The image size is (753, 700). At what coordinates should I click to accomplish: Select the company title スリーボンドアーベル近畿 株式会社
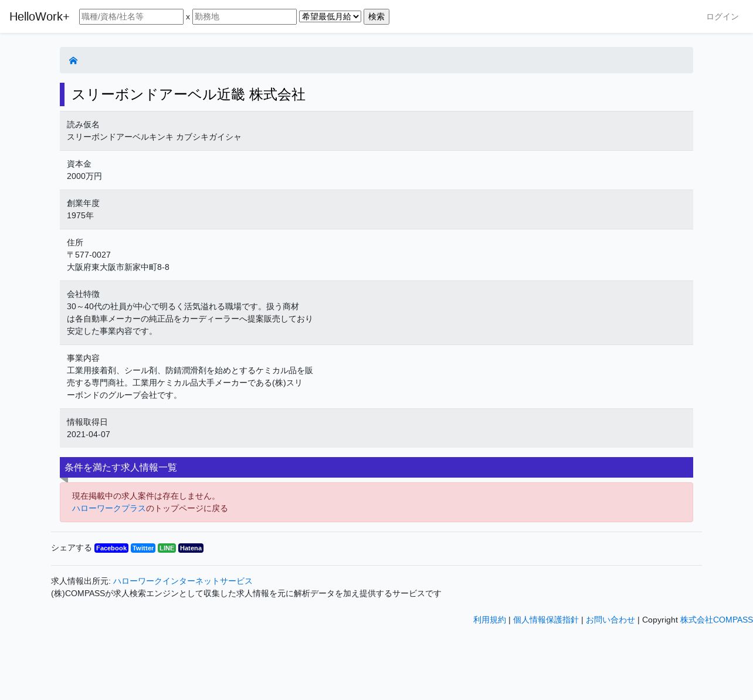pyautogui.click(x=188, y=94)
